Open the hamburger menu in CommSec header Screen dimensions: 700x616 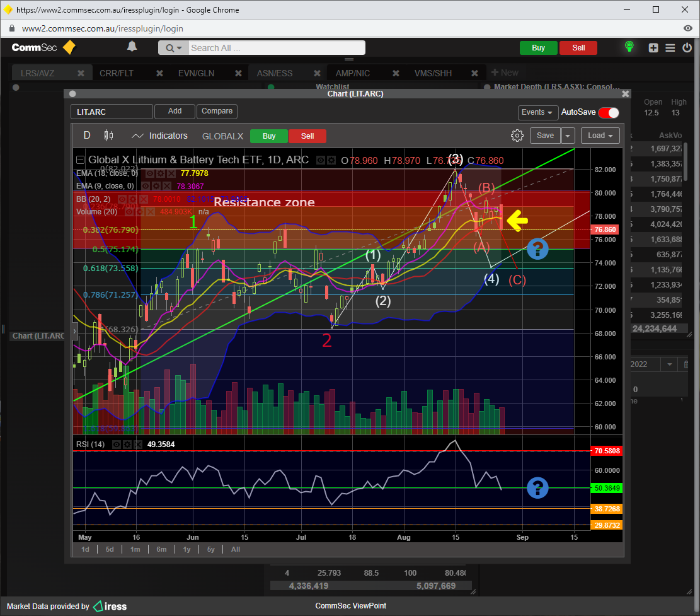670,48
